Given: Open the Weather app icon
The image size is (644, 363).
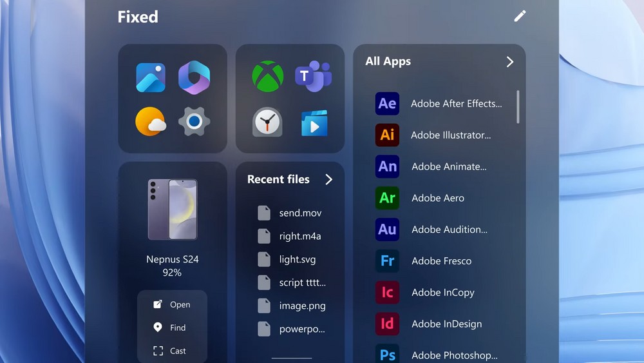Looking at the screenshot, I should coord(151,122).
